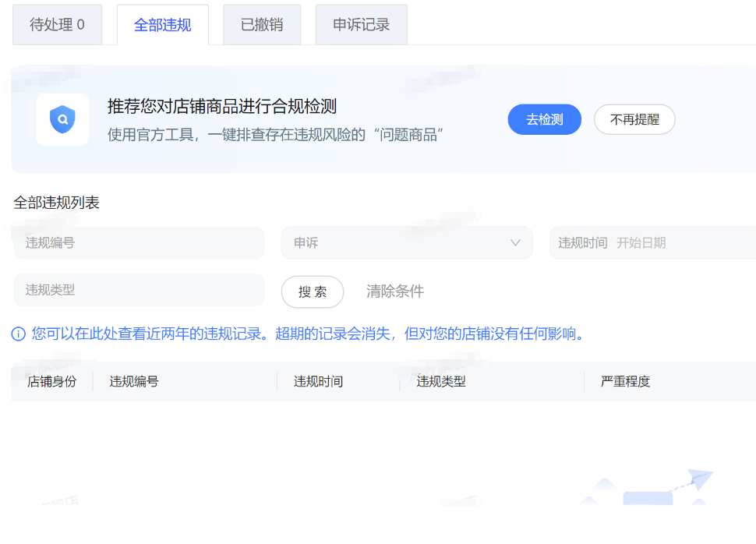Hit the 搜索 button
Viewport: 756px width, 544px height.
pos(312,292)
